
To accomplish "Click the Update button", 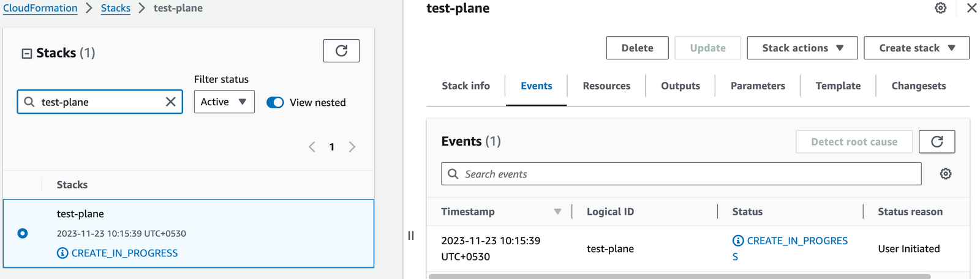I will pyautogui.click(x=707, y=48).
